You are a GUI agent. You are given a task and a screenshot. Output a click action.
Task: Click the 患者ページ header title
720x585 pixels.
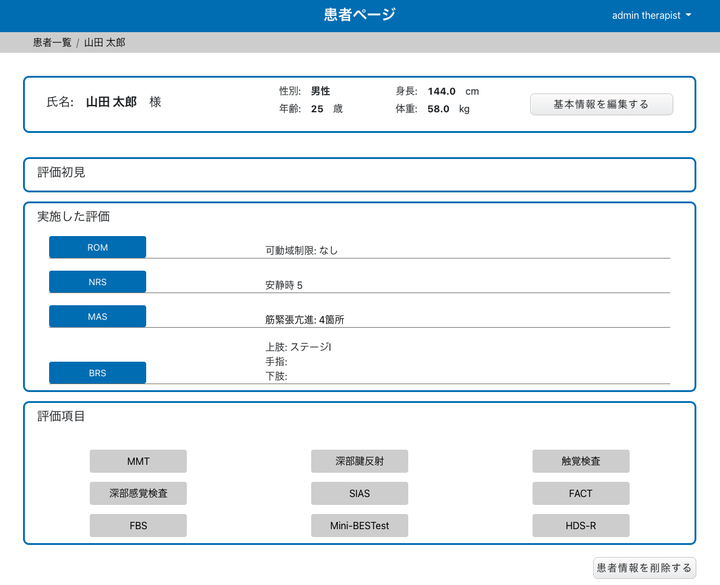[359, 15]
